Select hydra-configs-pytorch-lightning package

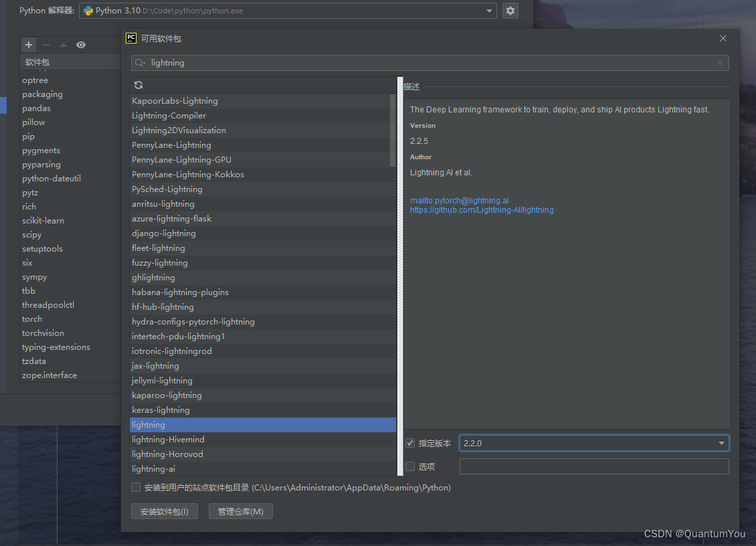263,321
